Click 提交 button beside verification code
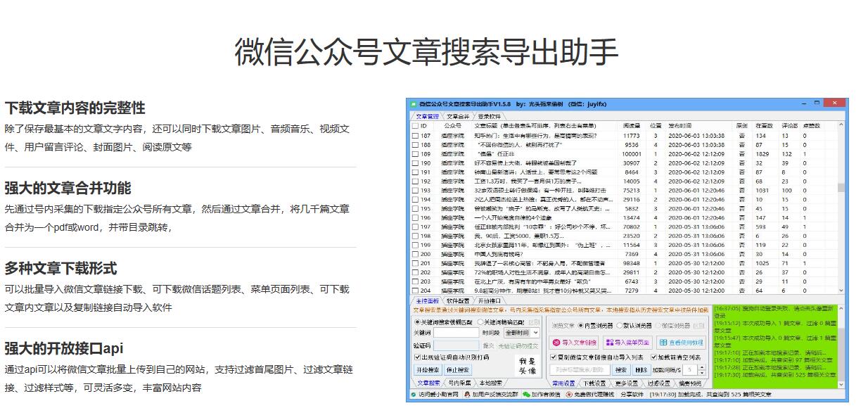The height and width of the screenshot is (420, 868). point(488,345)
